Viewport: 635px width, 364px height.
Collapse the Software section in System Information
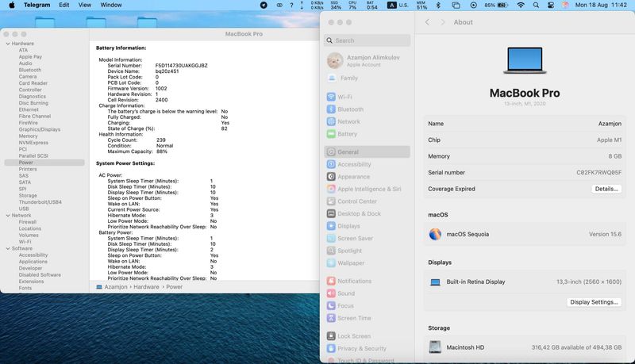click(8, 248)
